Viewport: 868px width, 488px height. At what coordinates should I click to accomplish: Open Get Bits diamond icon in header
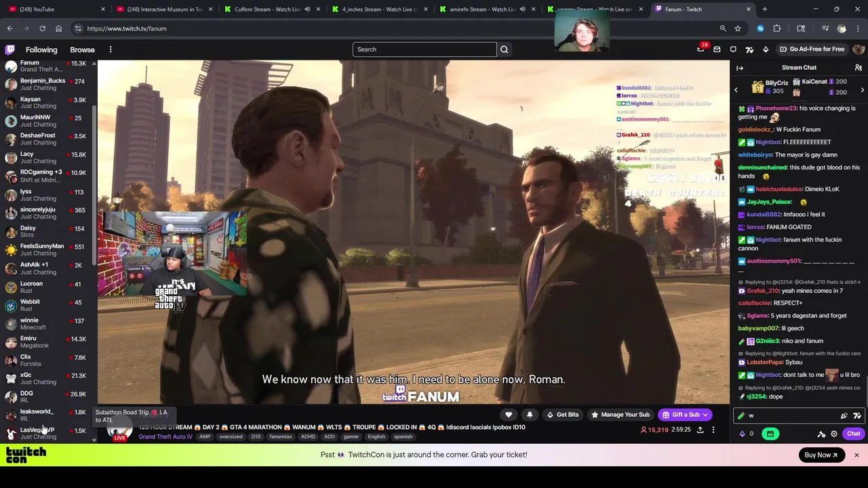pyautogui.click(x=766, y=49)
